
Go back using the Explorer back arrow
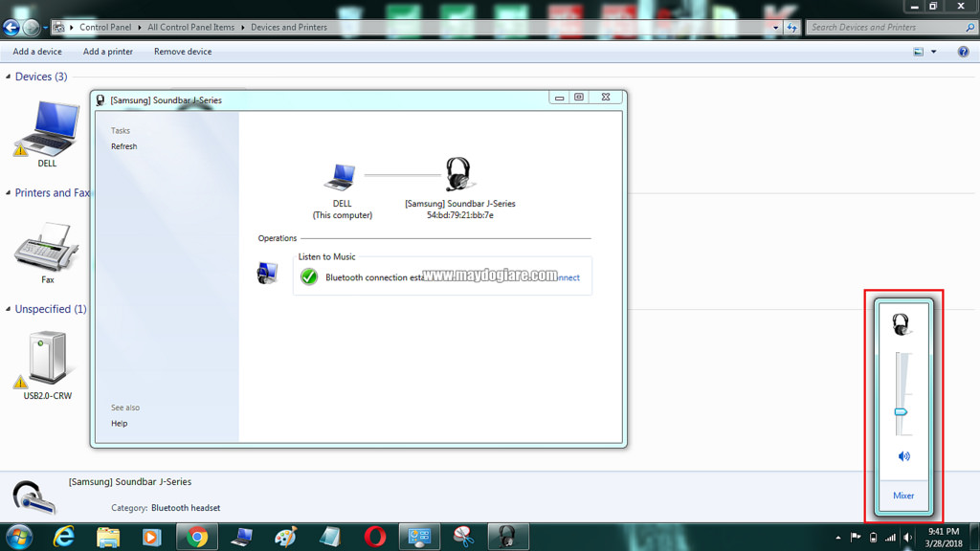coord(11,28)
